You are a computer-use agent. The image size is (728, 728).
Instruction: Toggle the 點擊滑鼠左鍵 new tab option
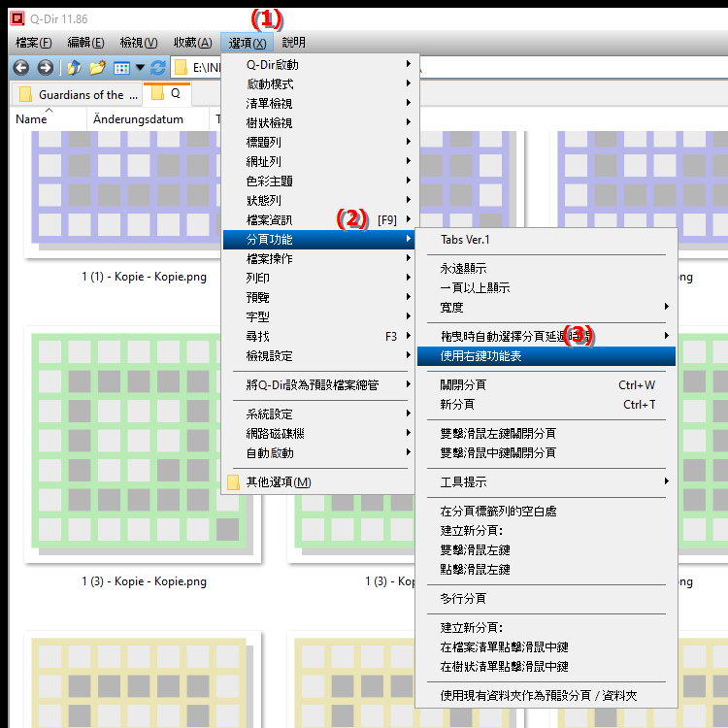click(546, 570)
